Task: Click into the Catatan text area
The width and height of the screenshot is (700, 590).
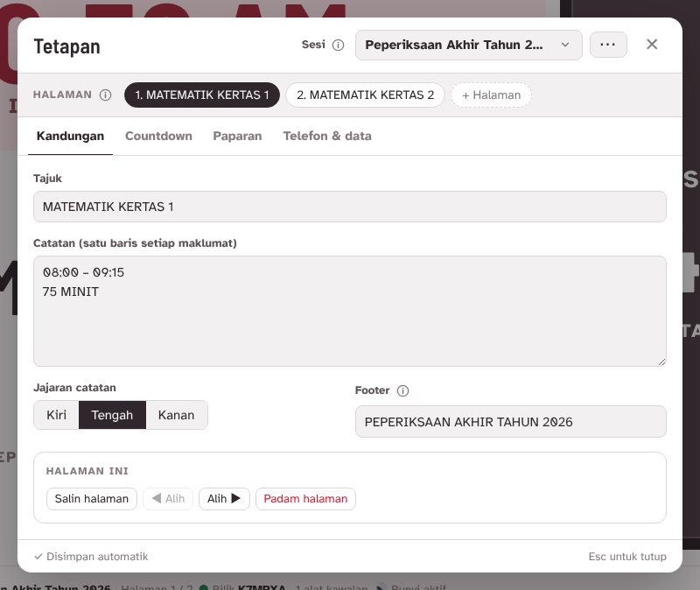Action: pyautogui.click(x=350, y=312)
